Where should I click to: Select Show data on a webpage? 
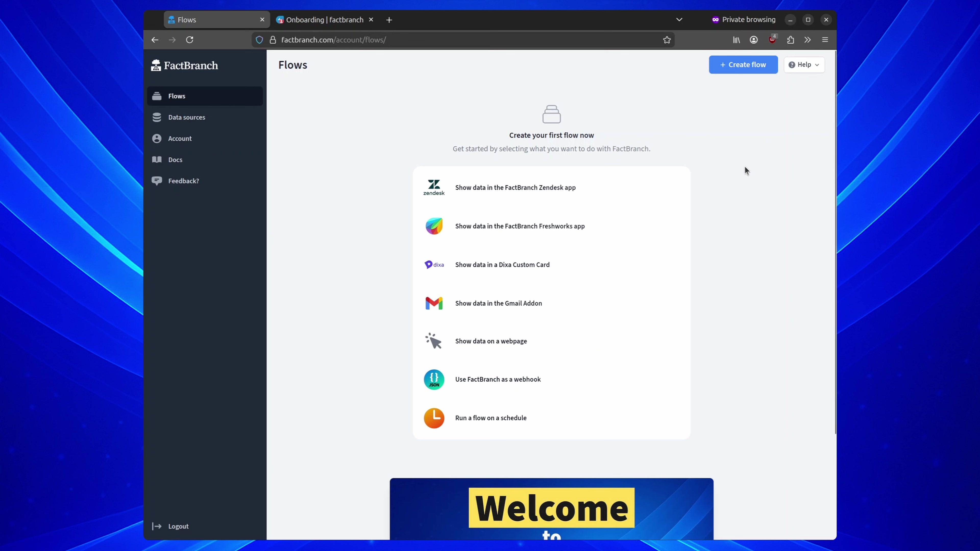[x=491, y=342]
